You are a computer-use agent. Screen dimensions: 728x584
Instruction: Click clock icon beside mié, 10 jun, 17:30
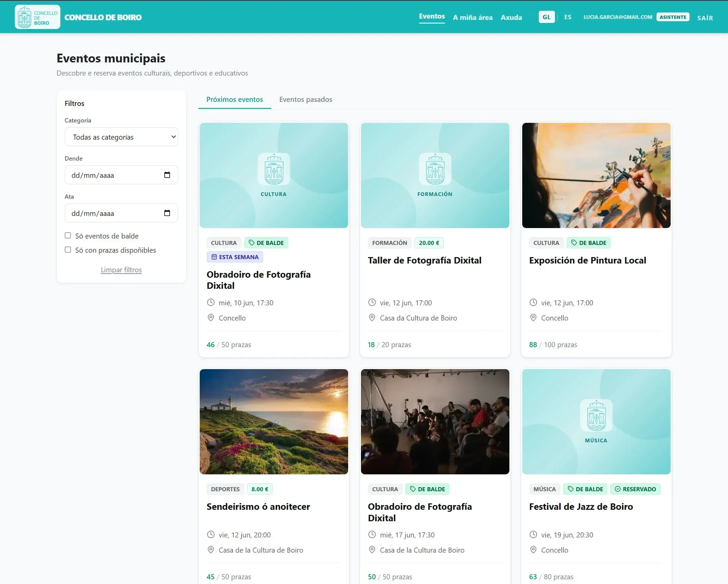tap(211, 303)
